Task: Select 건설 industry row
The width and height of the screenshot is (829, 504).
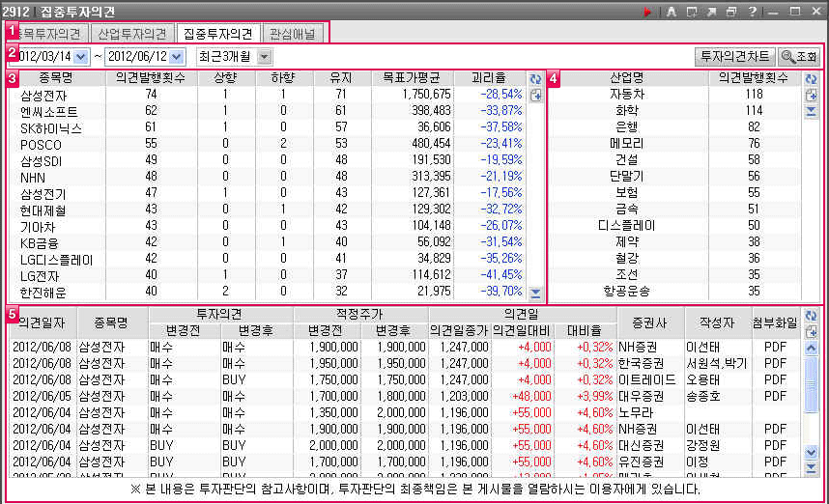Action: point(674,160)
